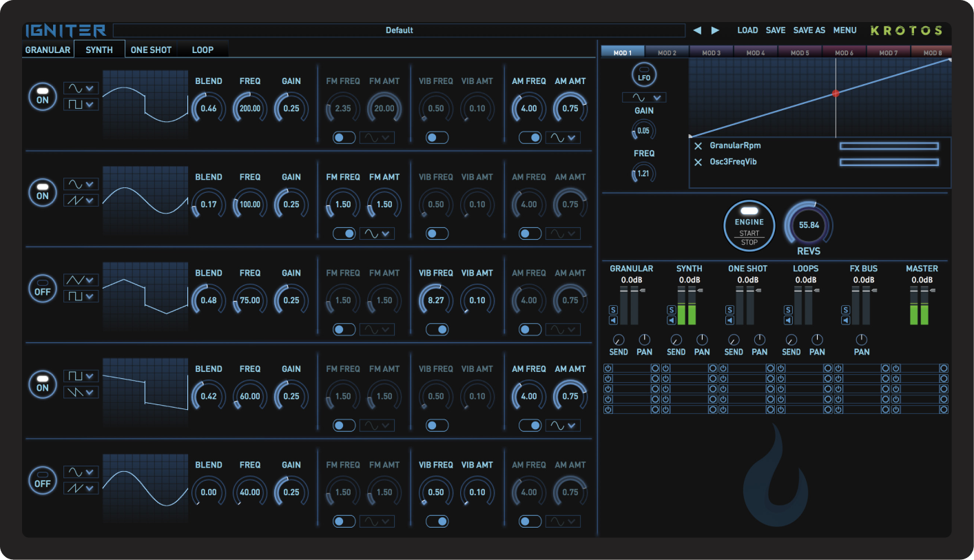The image size is (974, 560).
Task: Switch to the ONE SHOT tab
Action: [x=152, y=50]
